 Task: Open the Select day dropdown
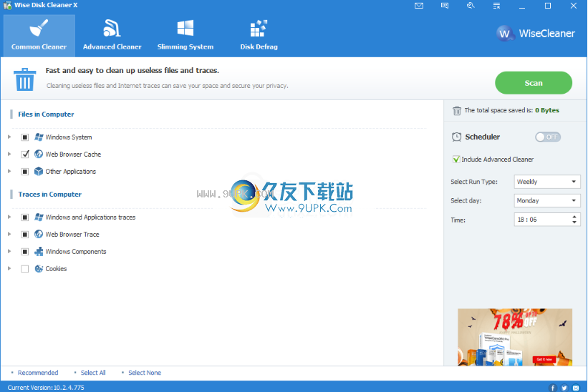click(547, 201)
